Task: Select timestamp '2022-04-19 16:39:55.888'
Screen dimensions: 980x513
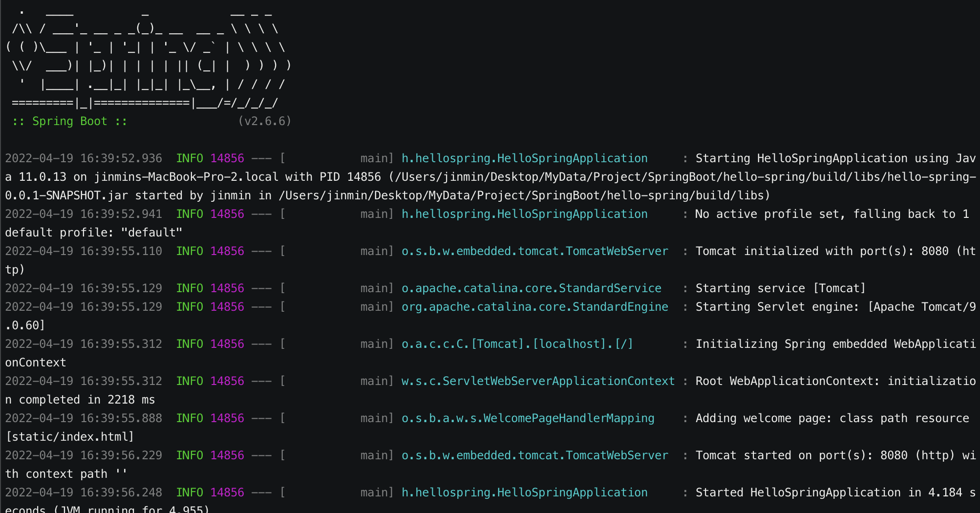Action: [x=84, y=418]
